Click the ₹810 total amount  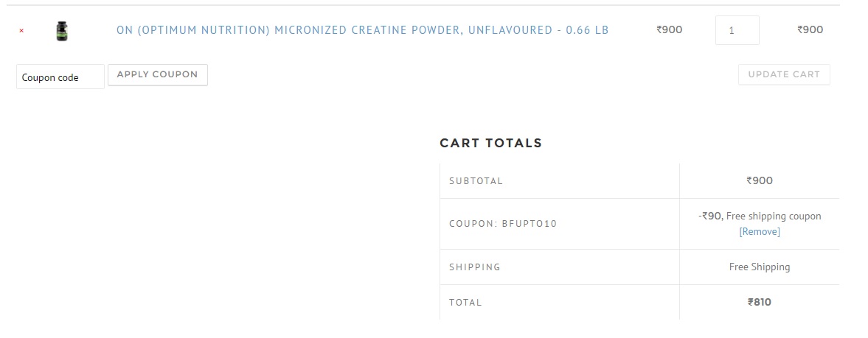pos(759,302)
